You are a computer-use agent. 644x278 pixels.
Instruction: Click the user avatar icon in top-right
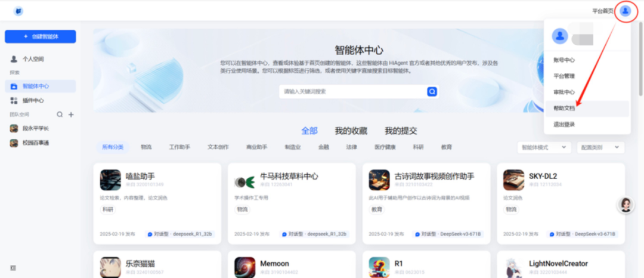tap(625, 11)
